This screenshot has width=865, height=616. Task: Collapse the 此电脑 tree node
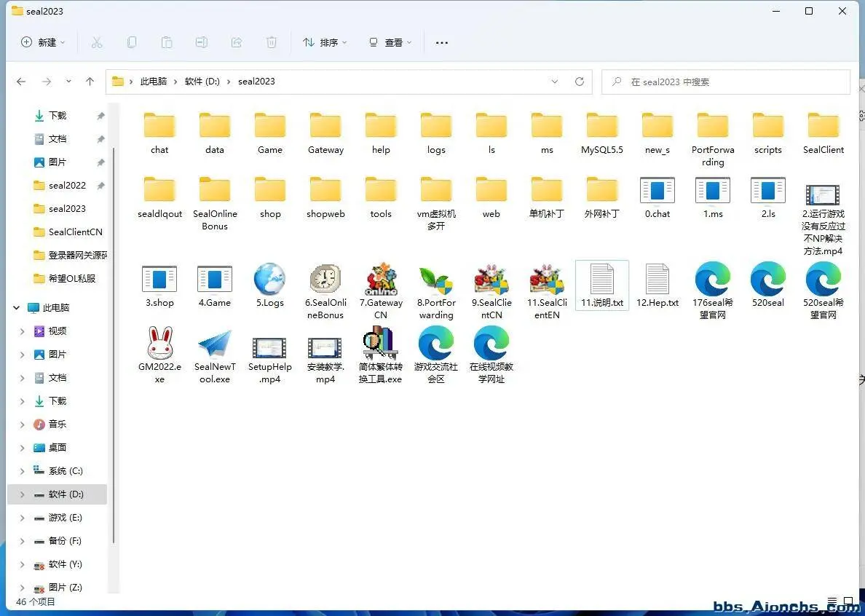(x=17, y=308)
